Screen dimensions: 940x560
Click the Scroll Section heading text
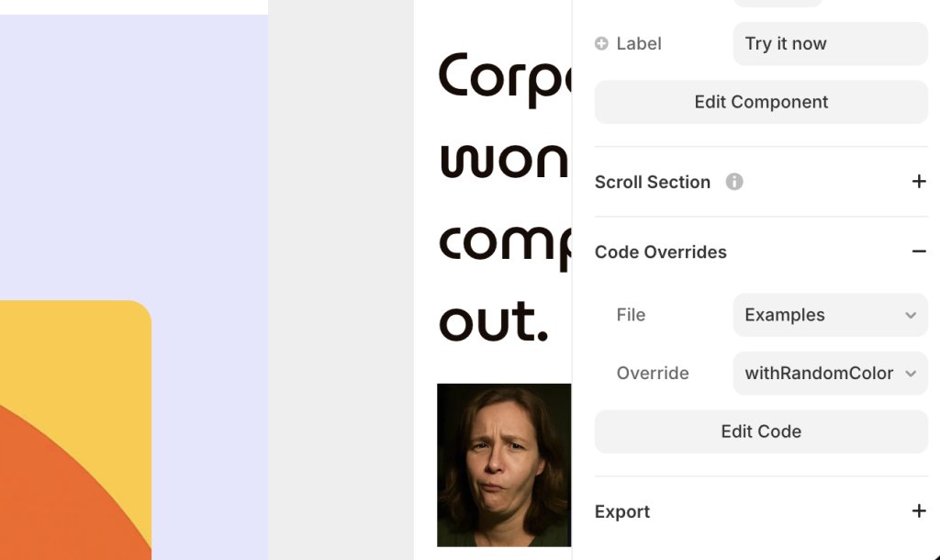[x=652, y=182]
